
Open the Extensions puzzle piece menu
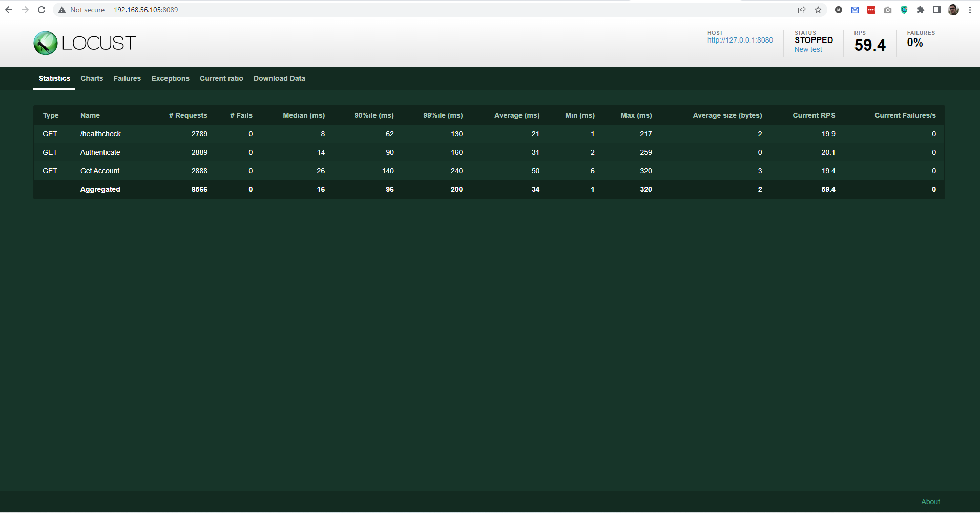tap(921, 10)
